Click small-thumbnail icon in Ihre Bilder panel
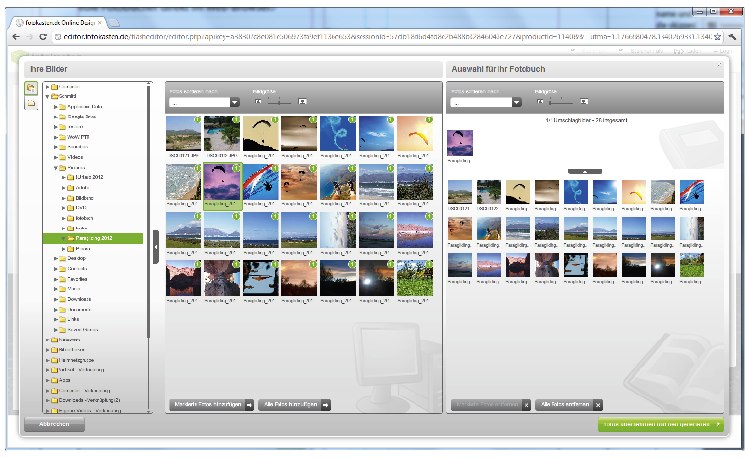 point(258,101)
